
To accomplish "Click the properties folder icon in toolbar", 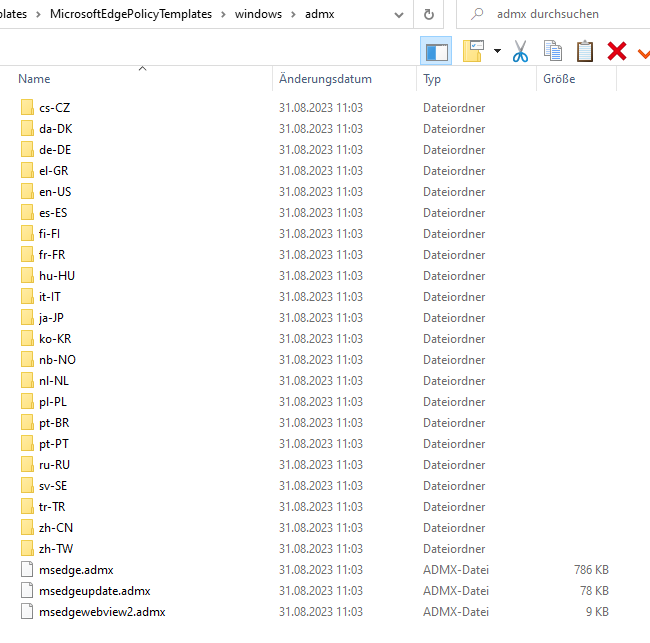I will point(473,51).
